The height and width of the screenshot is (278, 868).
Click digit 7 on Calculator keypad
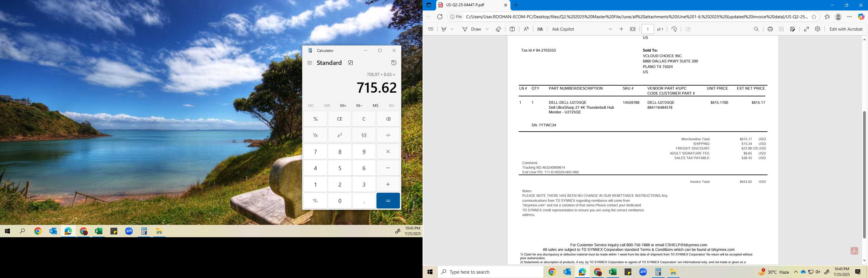coord(316,151)
